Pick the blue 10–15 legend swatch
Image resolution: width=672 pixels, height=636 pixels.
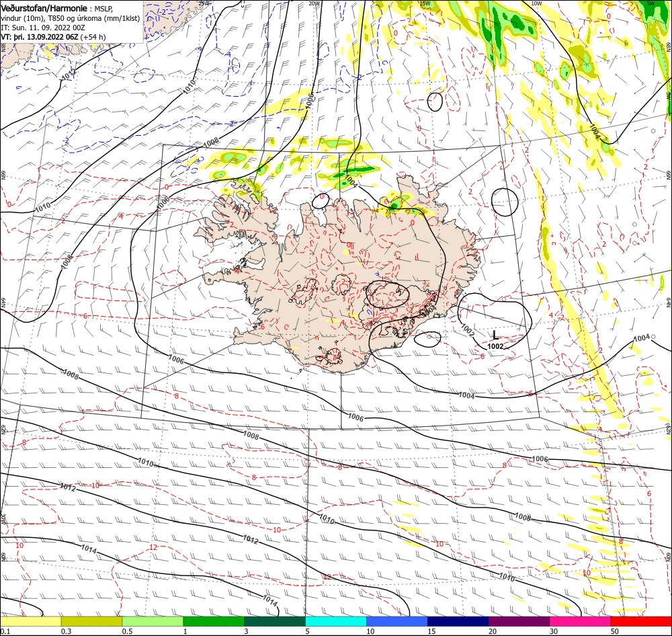(397, 621)
